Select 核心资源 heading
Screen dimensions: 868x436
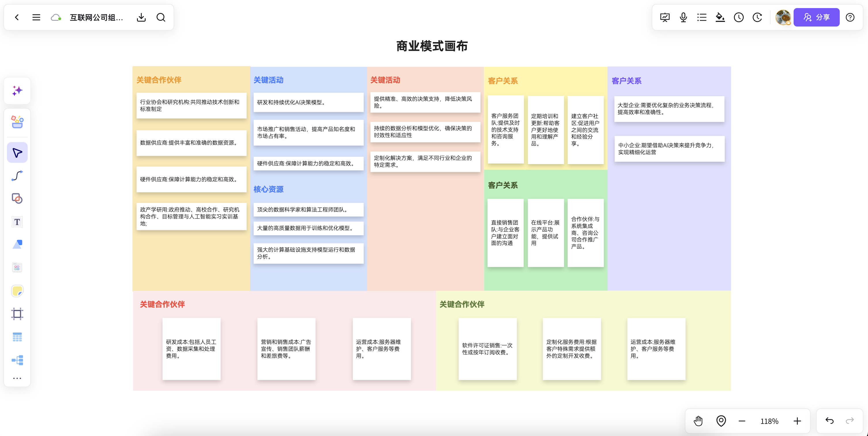click(x=268, y=189)
